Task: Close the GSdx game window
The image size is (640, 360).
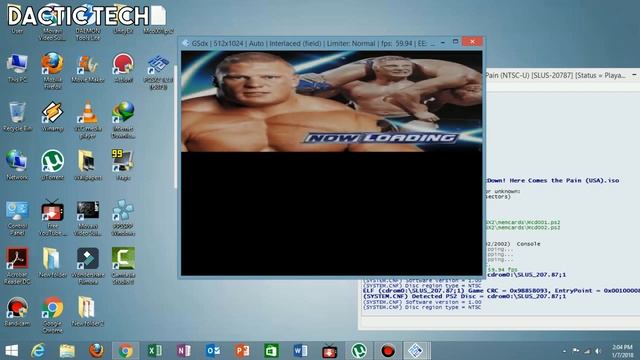Action: point(472,42)
